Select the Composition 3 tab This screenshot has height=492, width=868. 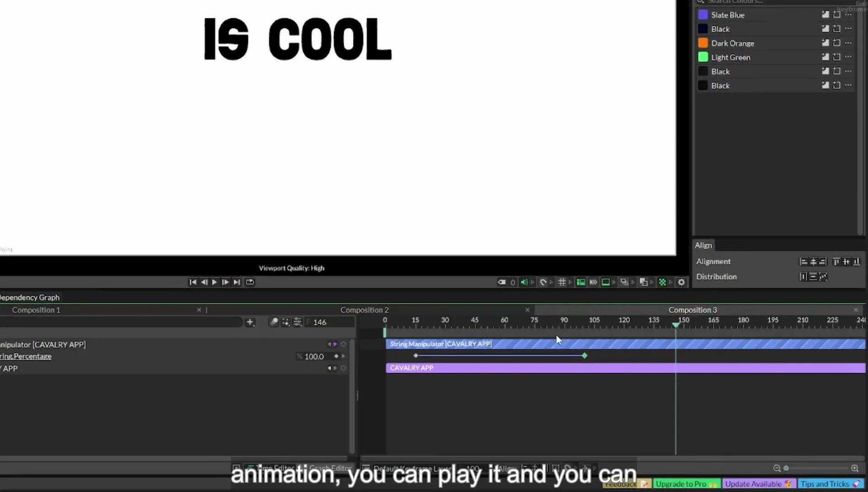point(693,310)
